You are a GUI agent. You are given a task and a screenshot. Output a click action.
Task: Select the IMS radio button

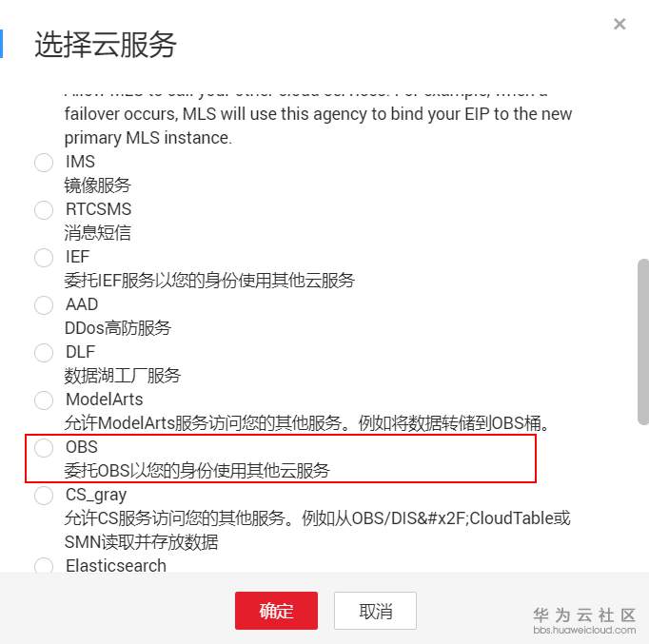[x=44, y=163]
